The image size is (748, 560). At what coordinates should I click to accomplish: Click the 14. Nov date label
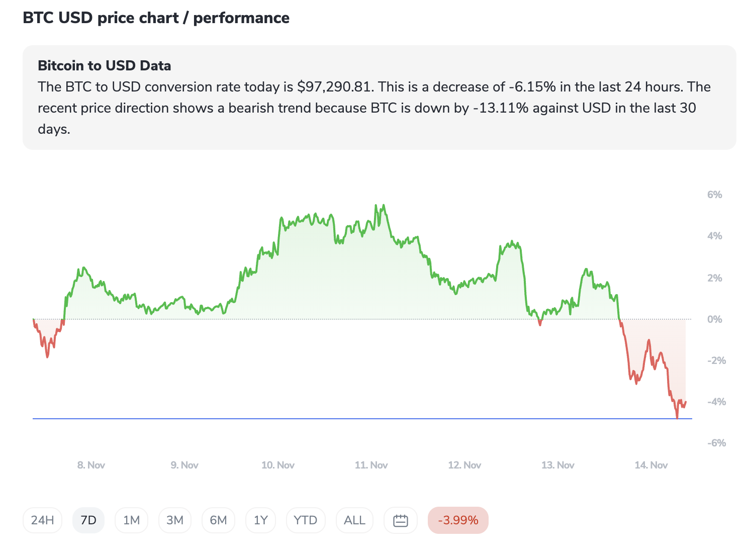pos(651,465)
